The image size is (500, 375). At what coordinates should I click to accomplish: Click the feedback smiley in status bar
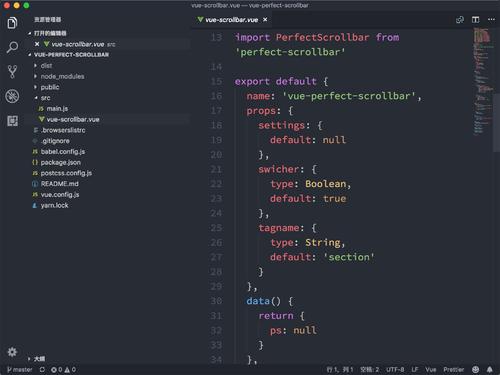475,369
